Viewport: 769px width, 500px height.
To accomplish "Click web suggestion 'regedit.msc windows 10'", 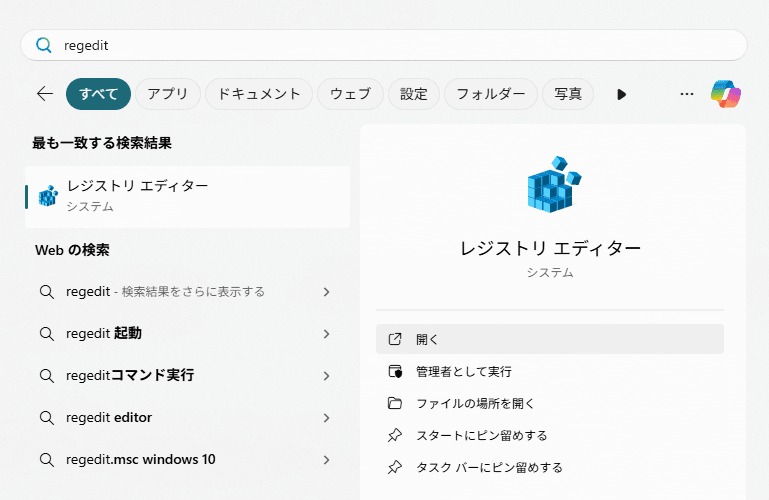I will pyautogui.click(x=187, y=460).
